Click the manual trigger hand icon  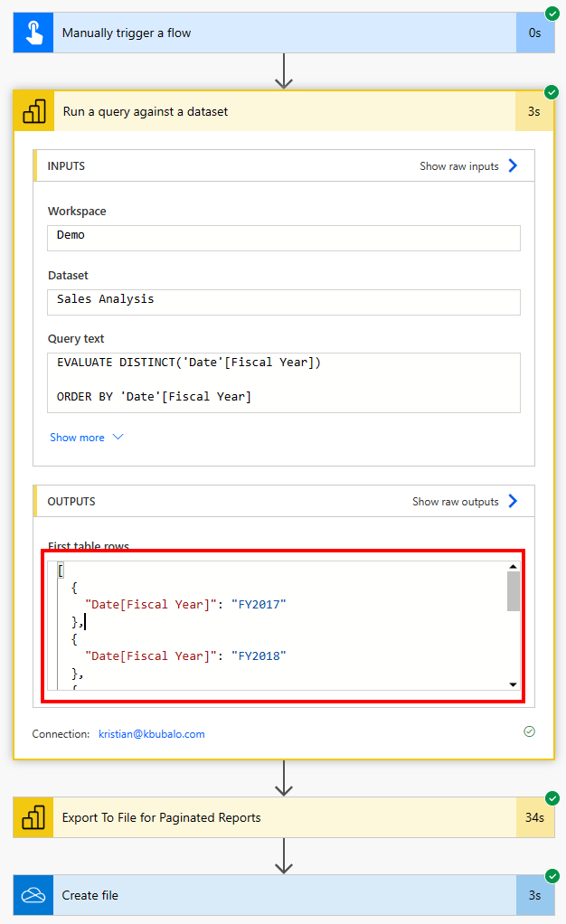click(33, 33)
